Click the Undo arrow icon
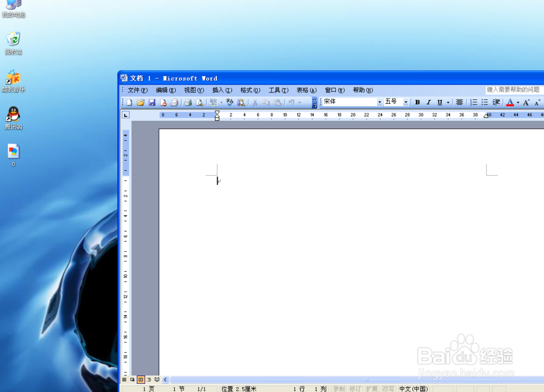544x392 pixels. point(292,103)
